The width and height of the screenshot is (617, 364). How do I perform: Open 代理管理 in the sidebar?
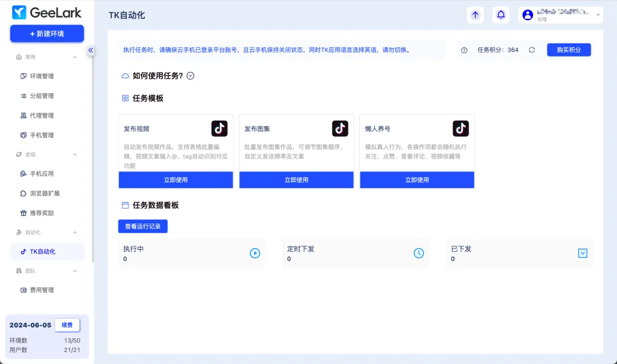click(x=47, y=115)
